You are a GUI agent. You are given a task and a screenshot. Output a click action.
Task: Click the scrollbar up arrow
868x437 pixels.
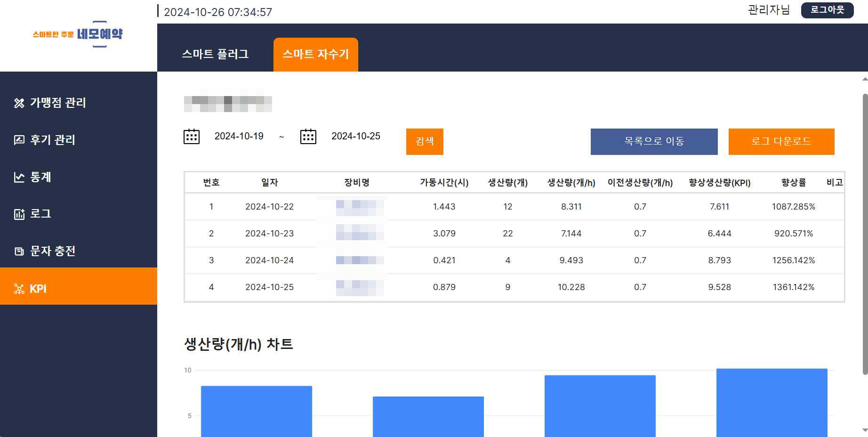[x=865, y=79]
